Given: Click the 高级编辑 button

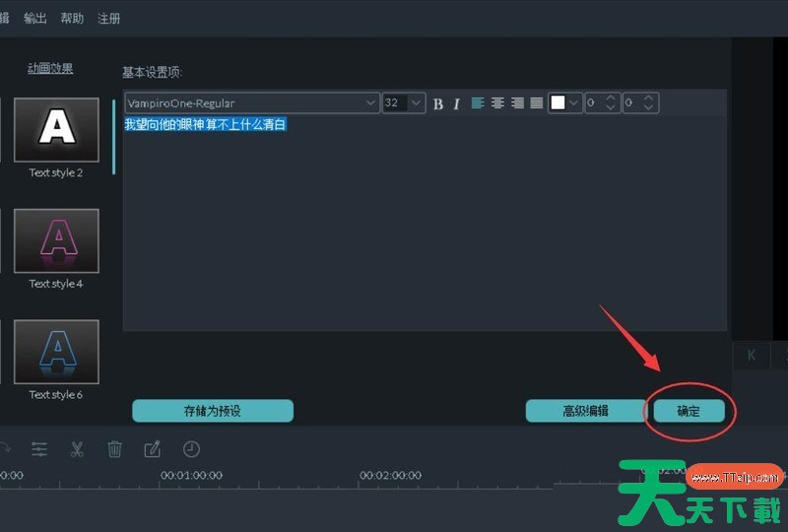Looking at the screenshot, I should tap(585, 411).
